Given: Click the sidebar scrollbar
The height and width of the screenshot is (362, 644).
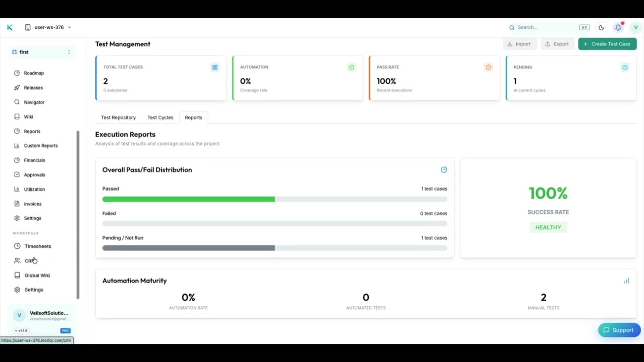Looking at the screenshot, I should pyautogui.click(x=78, y=215).
